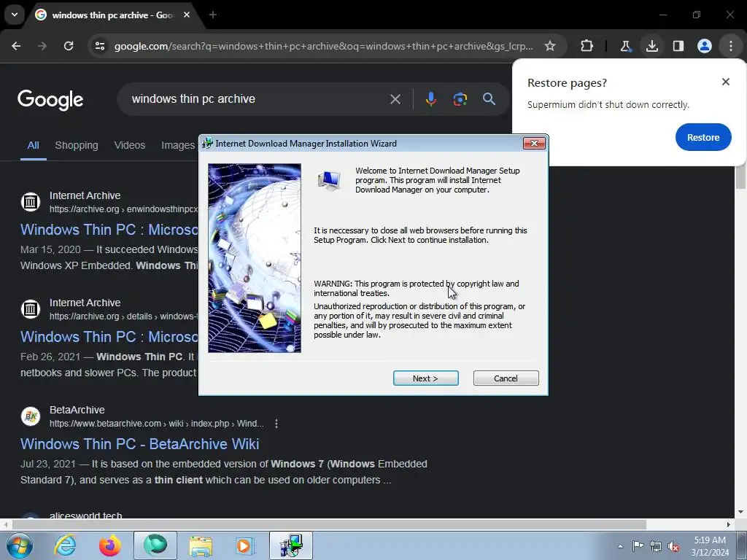Image resolution: width=747 pixels, height=560 pixels.
Task: Go back in the browser
Action: pos(16,46)
